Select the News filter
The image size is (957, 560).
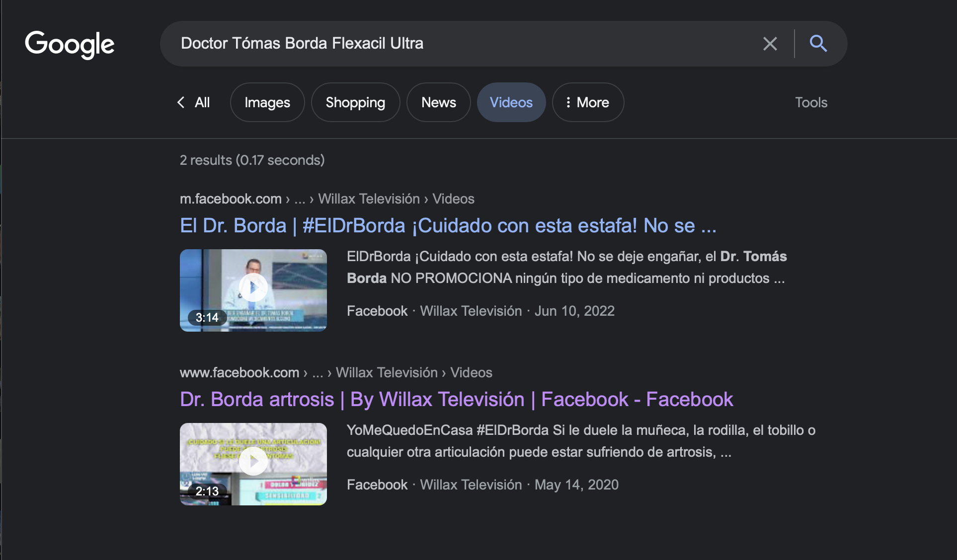pos(438,102)
